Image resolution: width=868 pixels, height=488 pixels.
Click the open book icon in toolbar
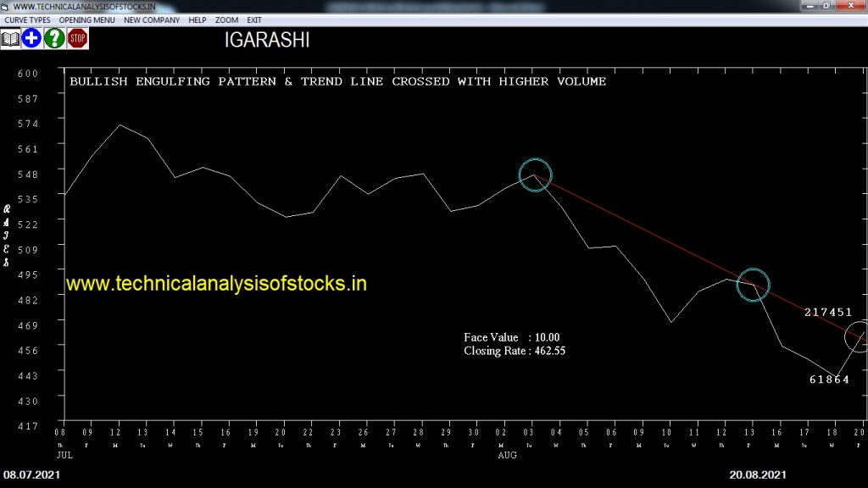(10, 38)
